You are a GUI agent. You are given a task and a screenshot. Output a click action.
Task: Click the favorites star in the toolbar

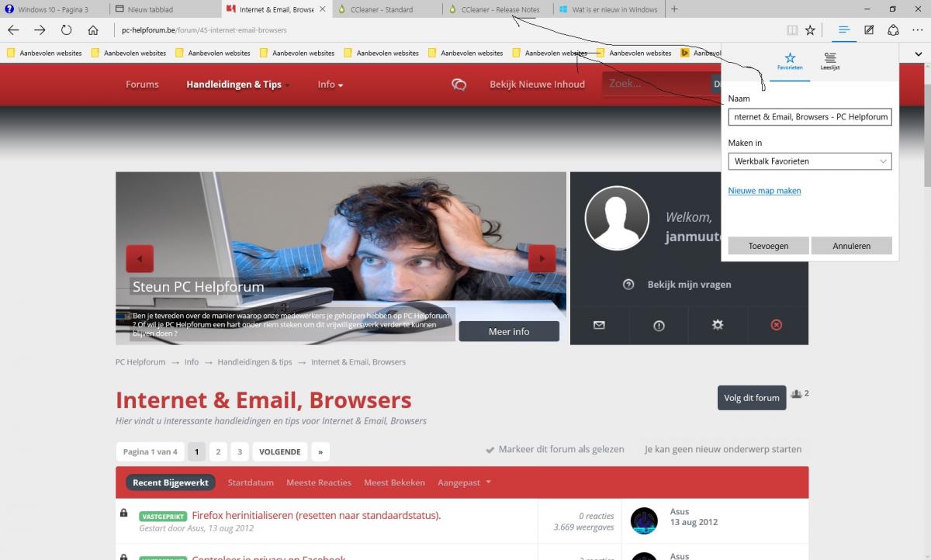[x=810, y=30]
